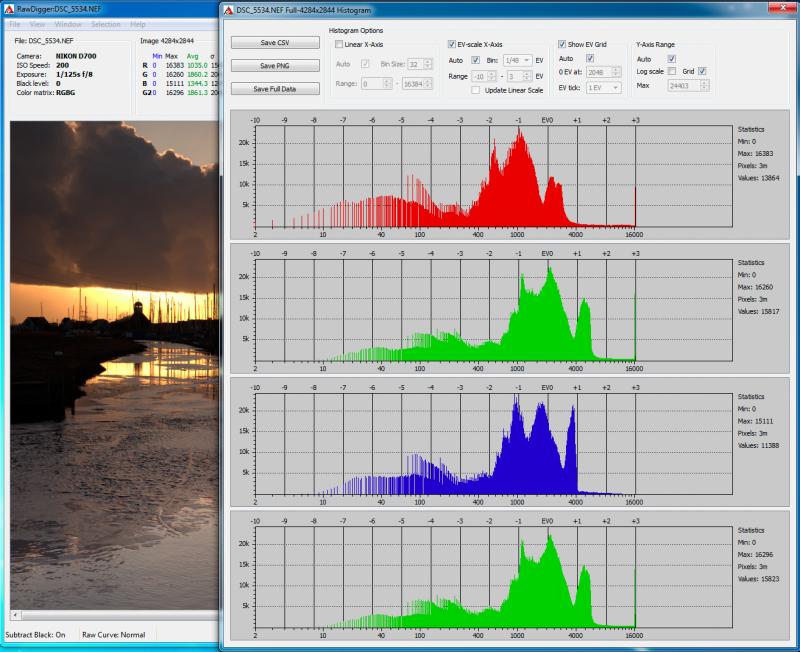Click the Save CSV button
This screenshot has height=652, width=800.
[275, 42]
